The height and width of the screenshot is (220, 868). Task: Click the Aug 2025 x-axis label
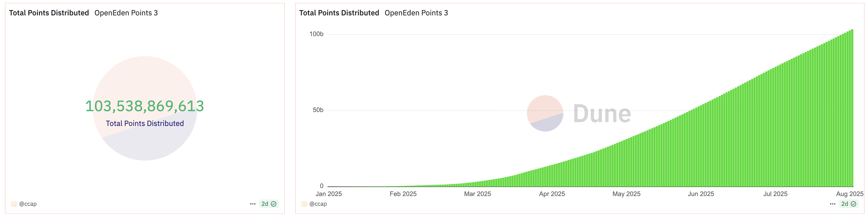click(x=849, y=194)
